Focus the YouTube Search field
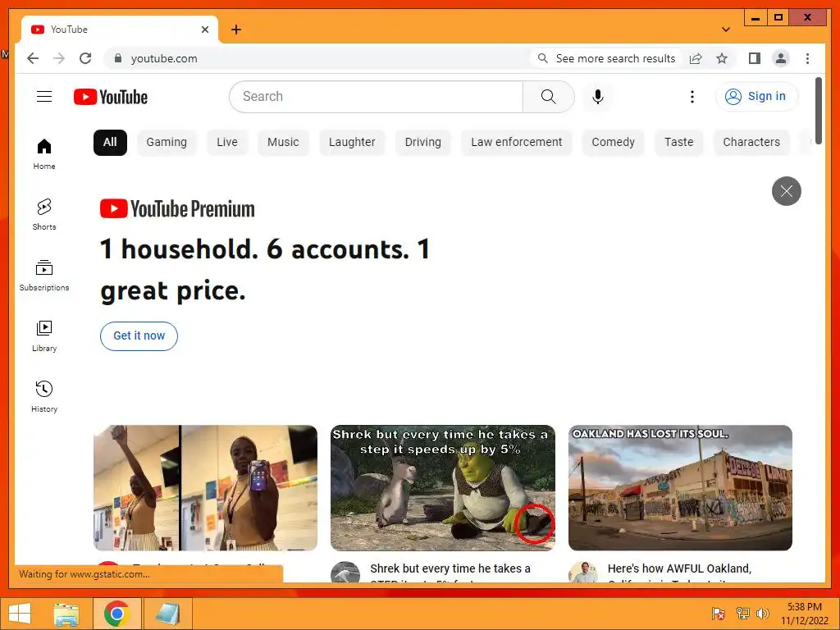The height and width of the screenshot is (630, 840). coord(376,97)
